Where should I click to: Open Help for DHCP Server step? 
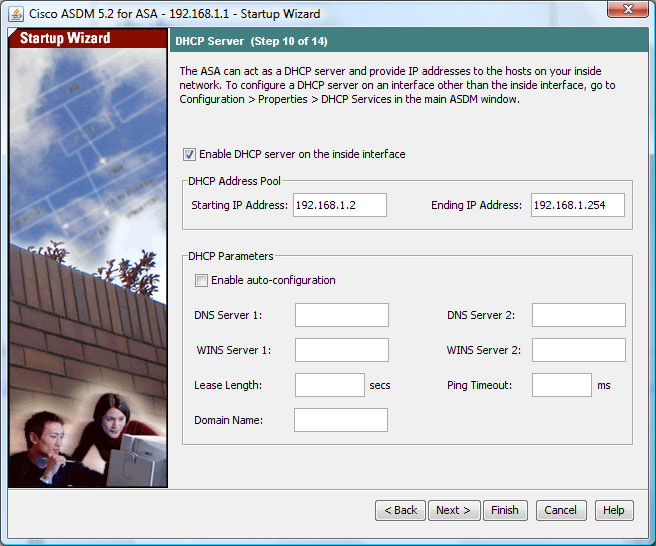point(614,510)
